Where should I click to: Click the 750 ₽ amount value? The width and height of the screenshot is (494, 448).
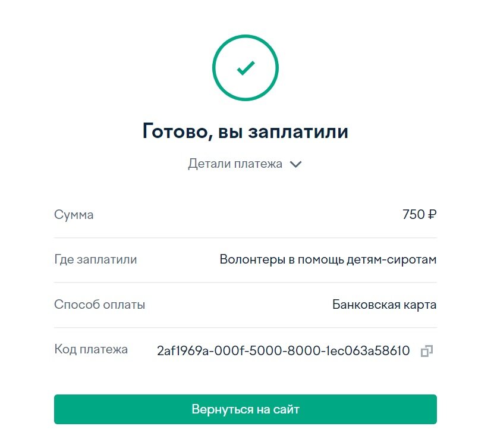419,214
